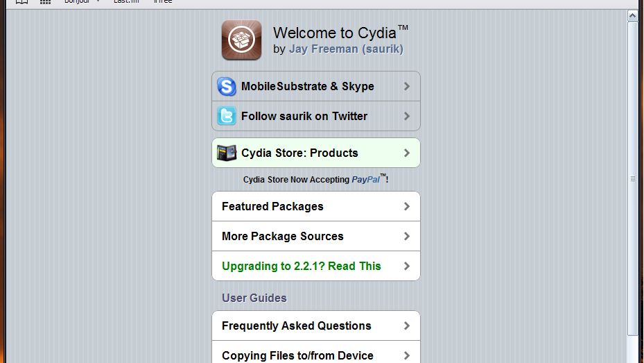Click the Twitter bird icon
The height and width of the screenshot is (363, 644).
point(227,116)
